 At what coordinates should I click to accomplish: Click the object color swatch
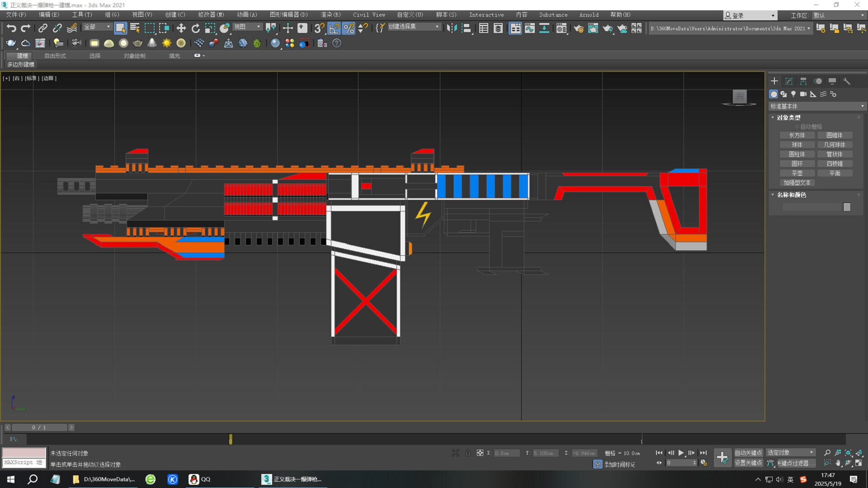coord(847,206)
